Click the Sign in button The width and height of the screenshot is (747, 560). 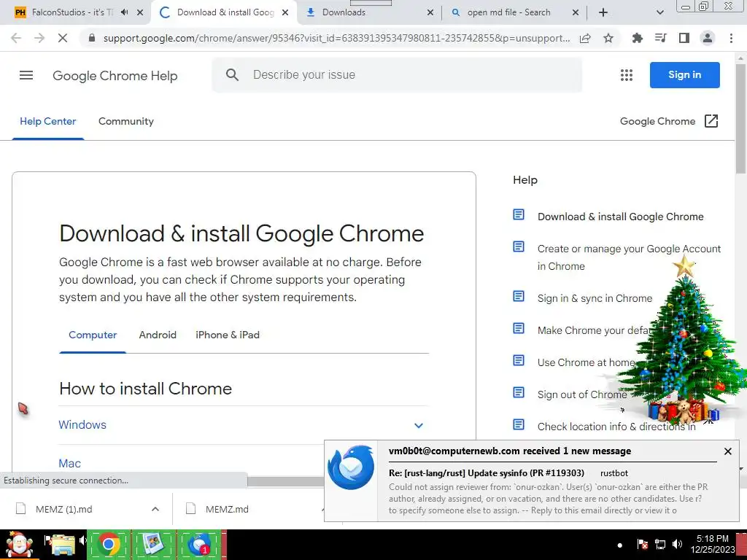tap(684, 75)
